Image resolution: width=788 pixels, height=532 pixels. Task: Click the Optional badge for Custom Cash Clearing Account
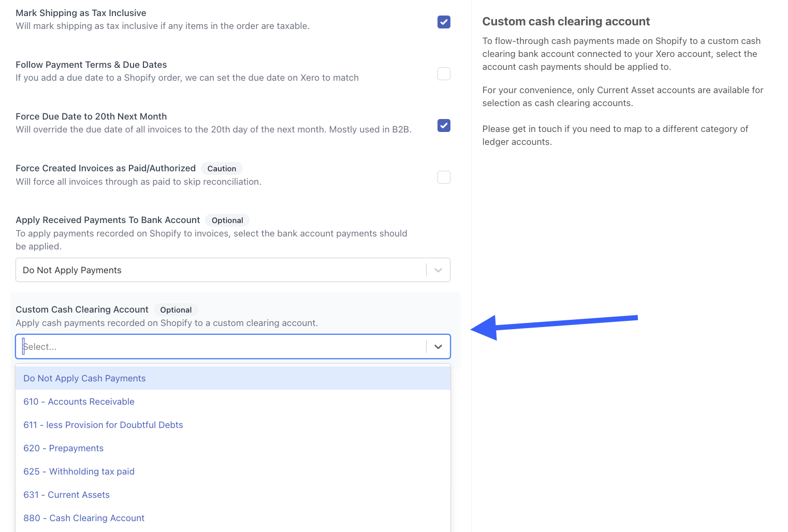(x=176, y=309)
